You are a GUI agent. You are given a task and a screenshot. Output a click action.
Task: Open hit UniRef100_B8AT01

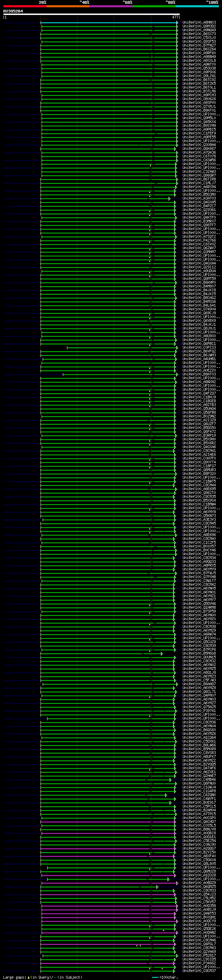[199, 110]
